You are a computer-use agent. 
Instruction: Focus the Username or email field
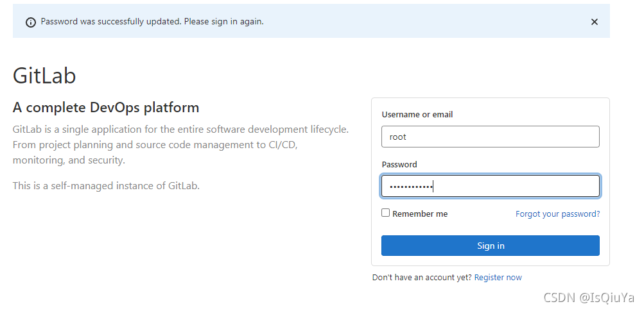[490, 137]
